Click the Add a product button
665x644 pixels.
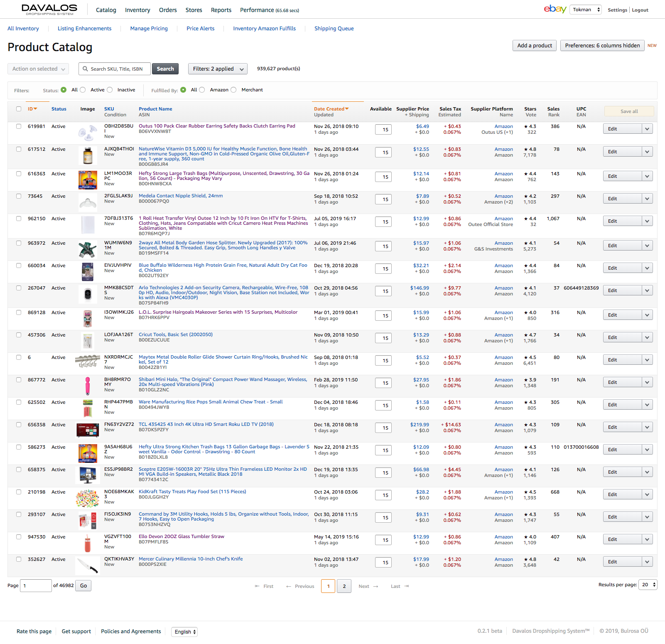click(535, 46)
